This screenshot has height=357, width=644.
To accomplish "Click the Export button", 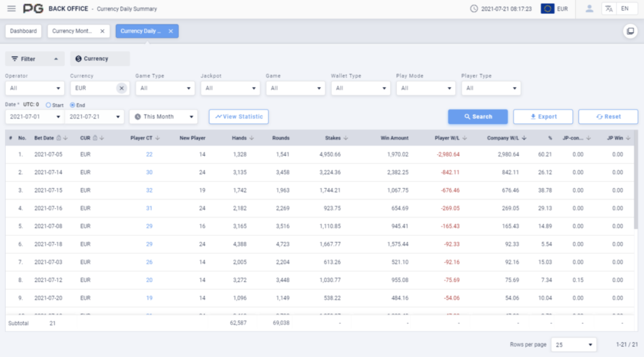I will 543,117.
